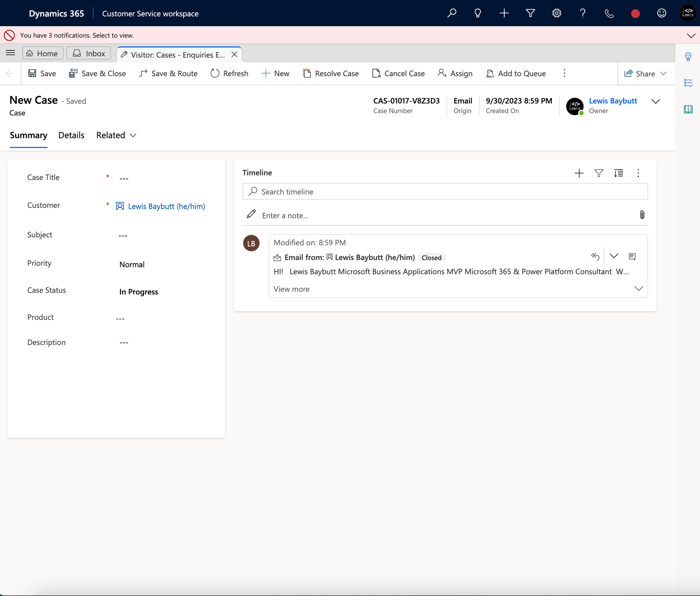Viewport: 700px width, 596px height.
Task: Open the Inbox session tab
Action: (89, 53)
